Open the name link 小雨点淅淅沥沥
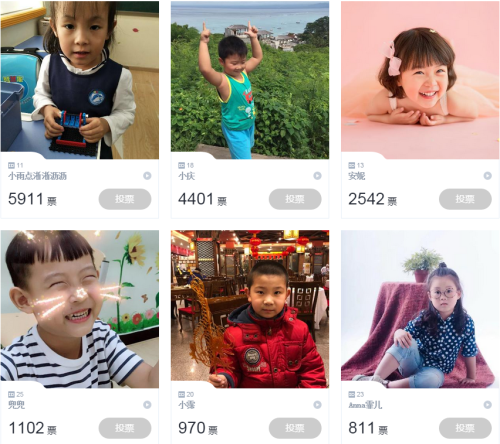500x444 pixels. click(x=37, y=176)
